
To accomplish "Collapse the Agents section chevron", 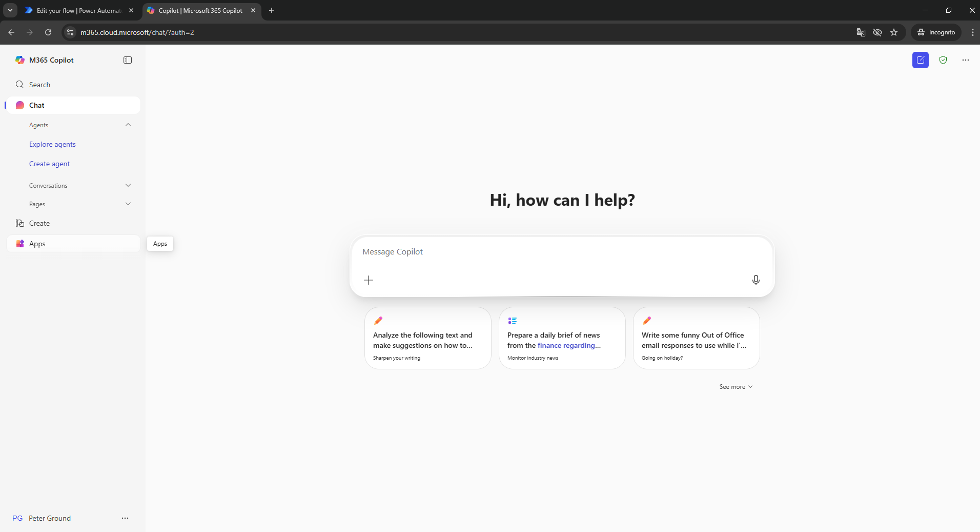I will [128, 125].
